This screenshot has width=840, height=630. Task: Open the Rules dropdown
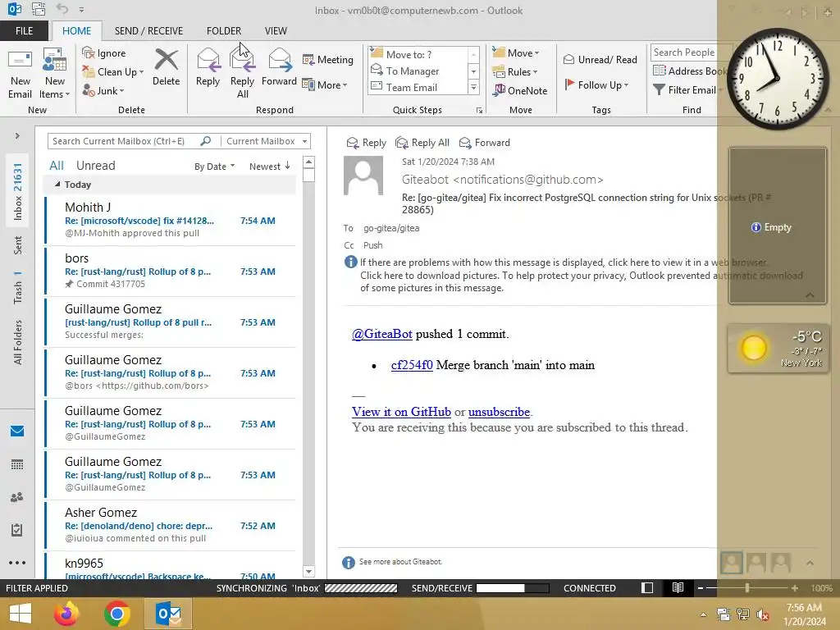click(515, 72)
